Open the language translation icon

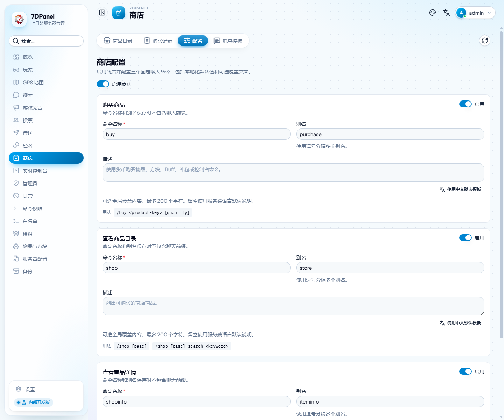[x=447, y=13]
